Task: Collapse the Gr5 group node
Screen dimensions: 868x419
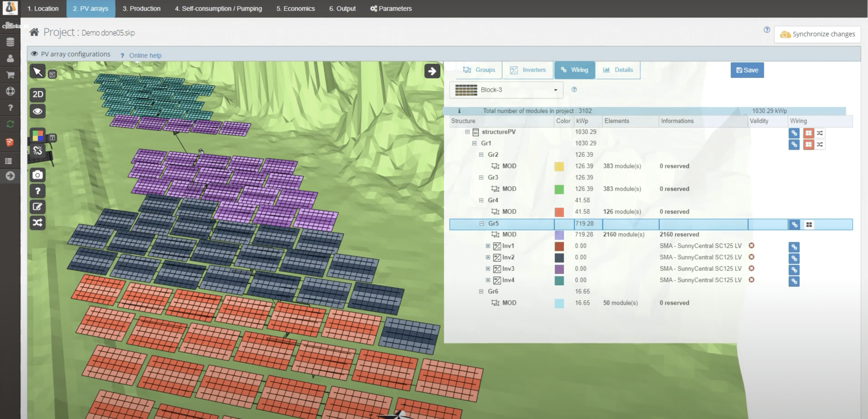Action: tap(481, 224)
